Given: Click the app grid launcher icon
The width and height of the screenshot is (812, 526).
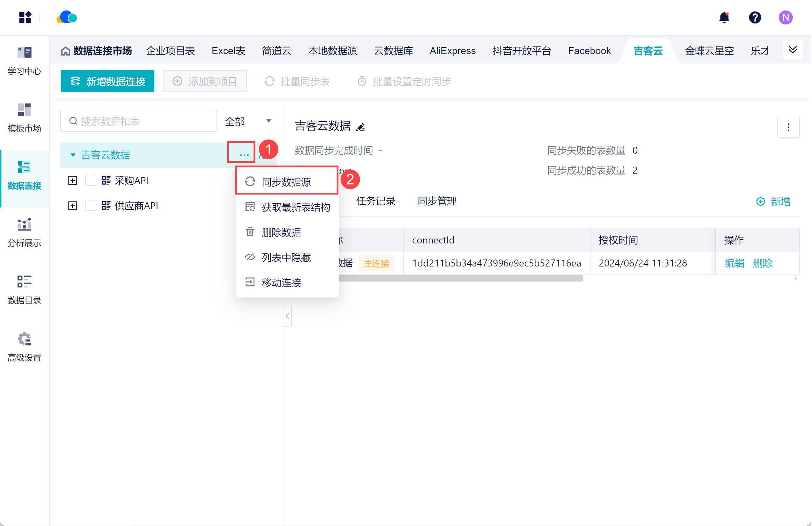Looking at the screenshot, I should pyautogui.click(x=25, y=17).
